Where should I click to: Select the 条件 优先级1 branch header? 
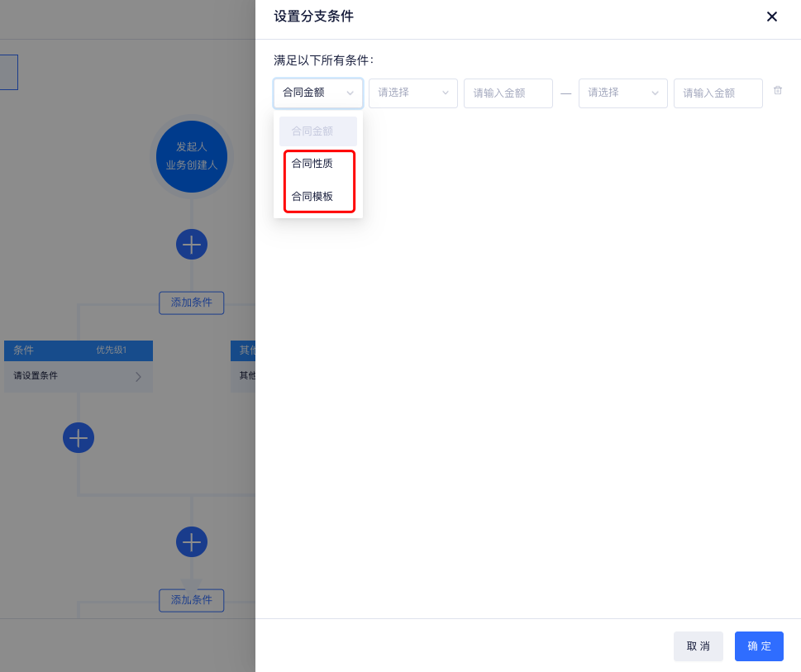[x=79, y=350]
